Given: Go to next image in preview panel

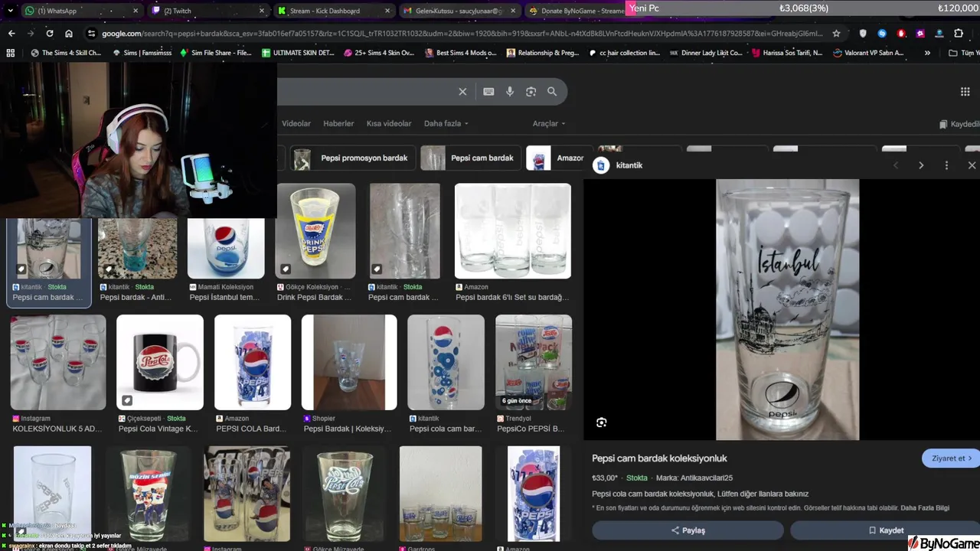Looking at the screenshot, I should click(921, 165).
